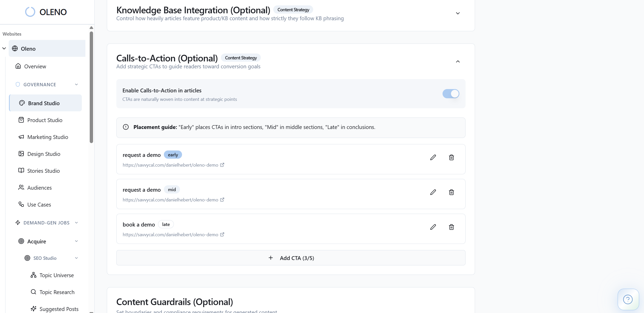Image resolution: width=644 pixels, height=313 pixels.
Task: Delete the mid 'request a demo' CTA
Action: (x=451, y=192)
